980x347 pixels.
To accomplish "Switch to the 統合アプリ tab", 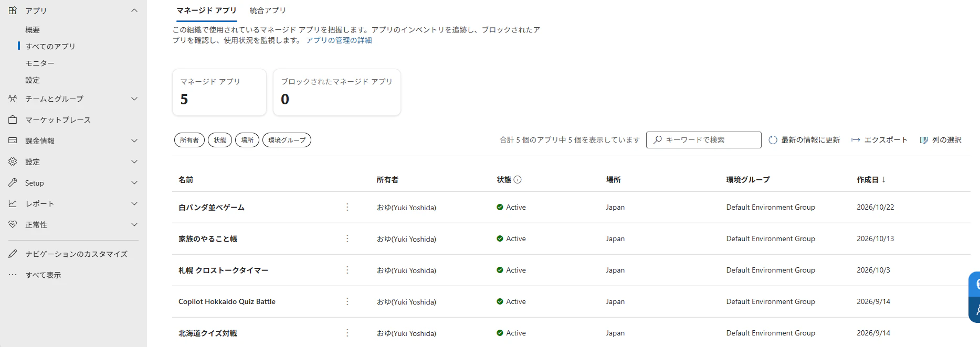I will coord(268,10).
